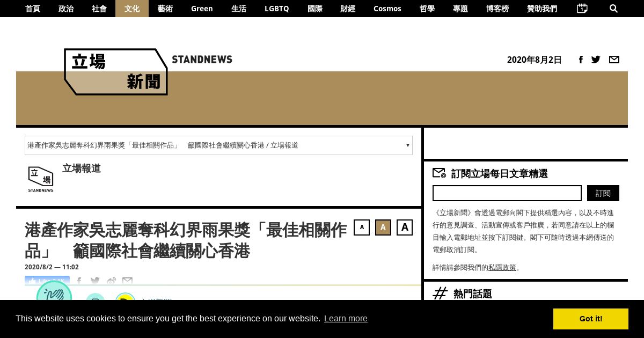Click the clapping hands like button
The height and width of the screenshot is (338, 644).
pyautogui.click(x=54, y=291)
